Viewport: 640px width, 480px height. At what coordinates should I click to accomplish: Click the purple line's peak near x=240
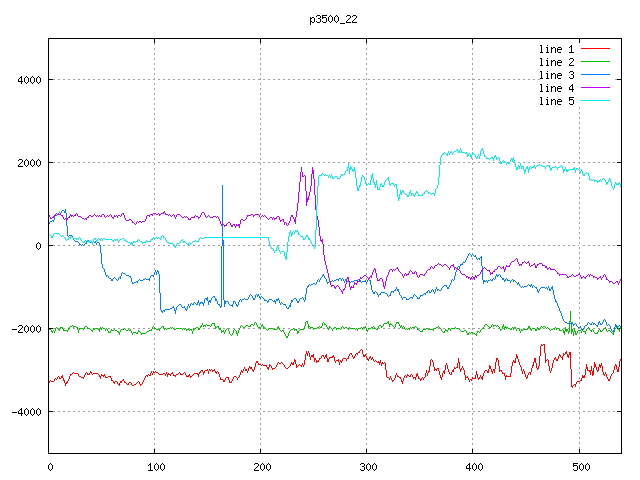301,169
